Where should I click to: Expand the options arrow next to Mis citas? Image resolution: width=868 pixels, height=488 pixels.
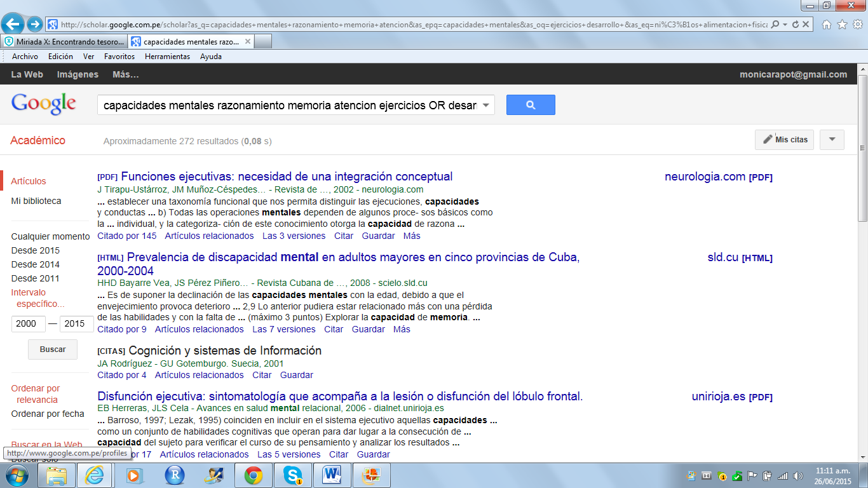coord(832,139)
